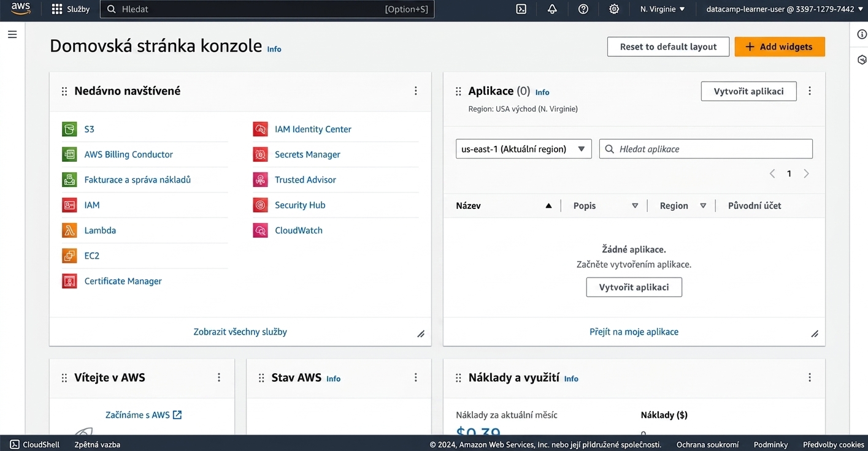Click Info next to Stav AWS
868x451 pixels.
(333, 379)
